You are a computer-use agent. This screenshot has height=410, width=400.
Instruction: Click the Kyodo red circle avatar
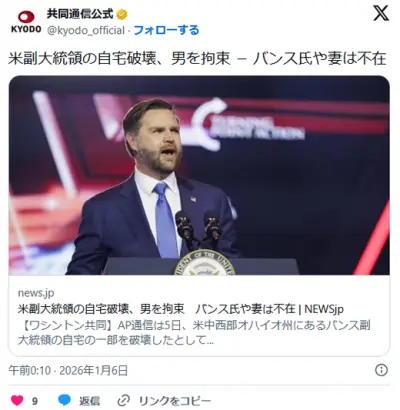click(x=26, y=17)
